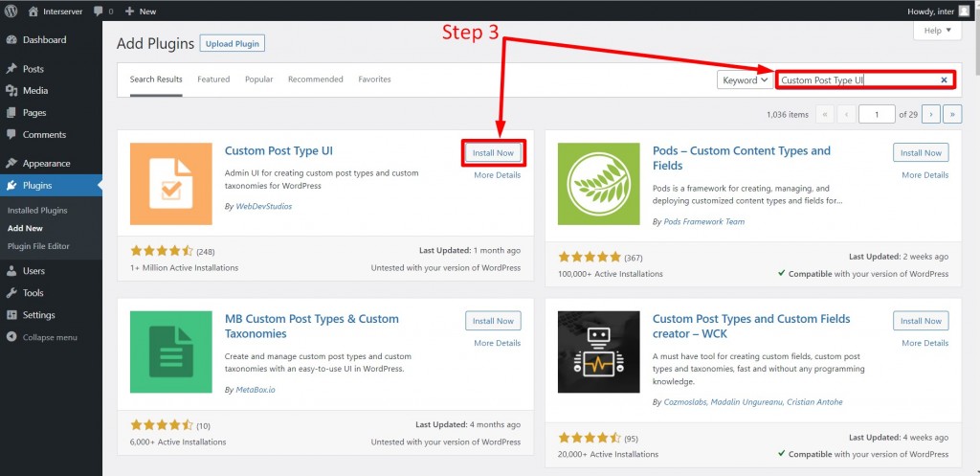Open the Pods Custom Content Types title
Viewport: 980px width, 476px height.
(742, 158)
